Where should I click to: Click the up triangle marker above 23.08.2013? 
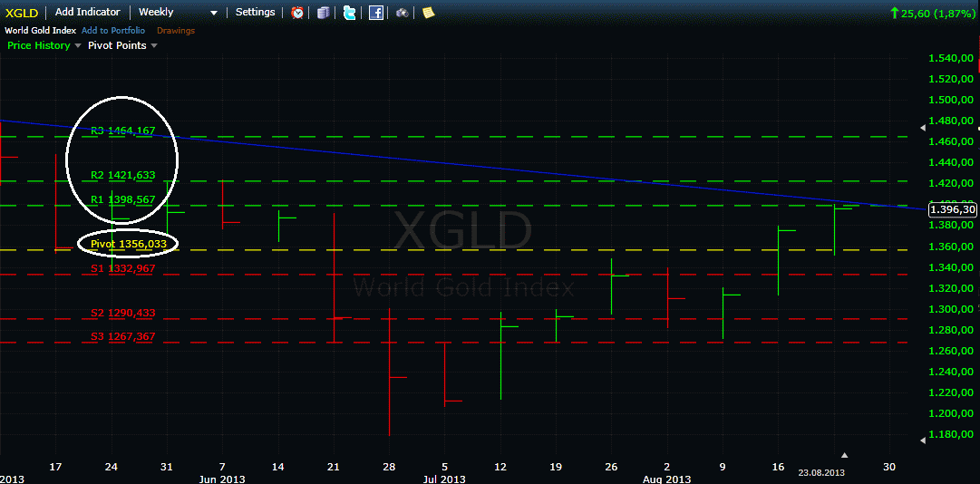pyautogui.click(x=844, y=455)
